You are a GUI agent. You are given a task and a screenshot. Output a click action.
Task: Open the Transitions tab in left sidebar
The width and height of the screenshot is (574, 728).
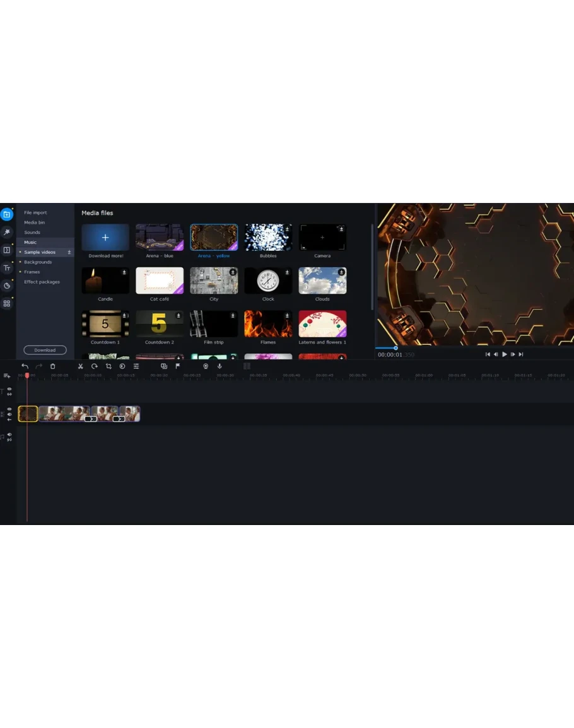tap(7, 250)
